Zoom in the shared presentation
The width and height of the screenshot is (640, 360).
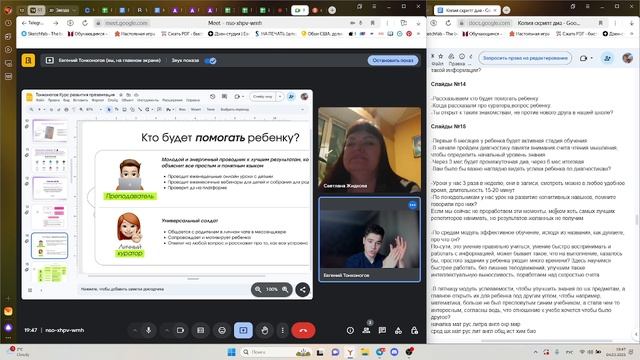tap(285, 289)
